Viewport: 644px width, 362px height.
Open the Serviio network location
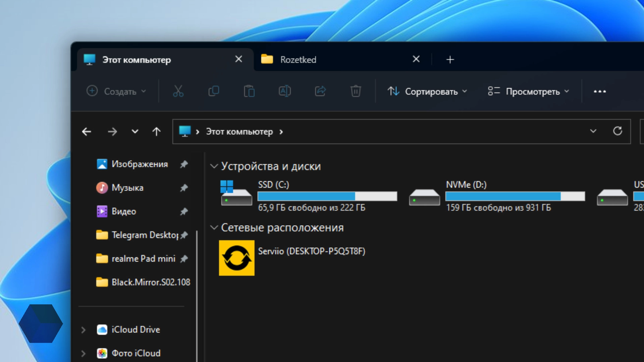(x=236, y=258)
